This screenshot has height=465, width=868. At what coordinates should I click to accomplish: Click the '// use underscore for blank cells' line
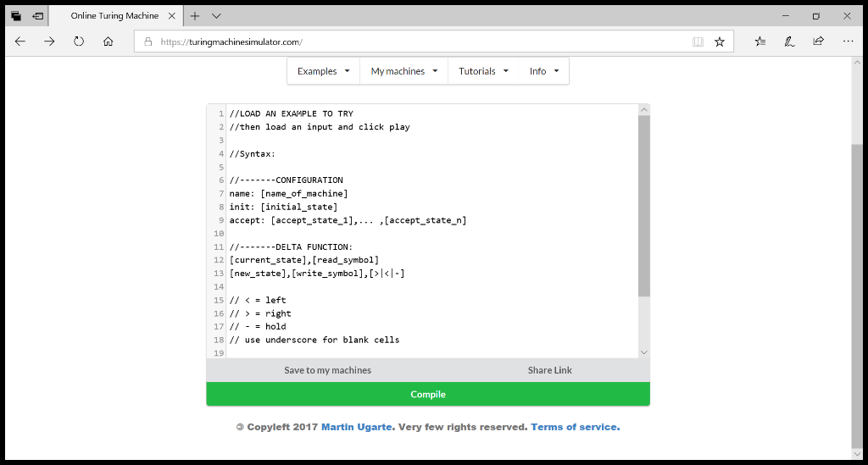point(314,340)
